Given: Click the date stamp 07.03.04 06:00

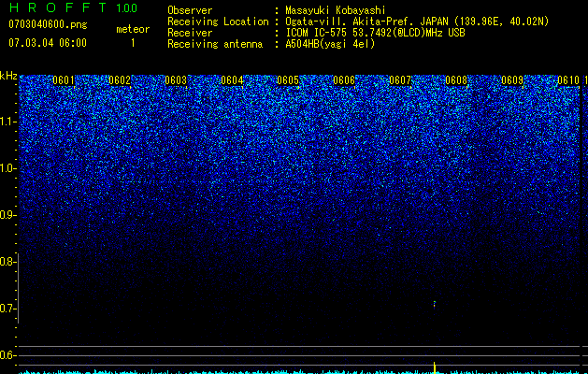Looking at the screenshot, I should (48, 43).
